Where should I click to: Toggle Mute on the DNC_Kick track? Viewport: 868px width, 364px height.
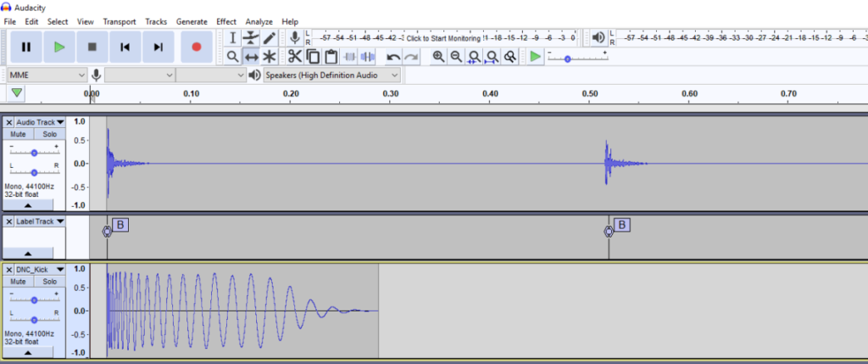pyautogui.click(x=18, y=281)
